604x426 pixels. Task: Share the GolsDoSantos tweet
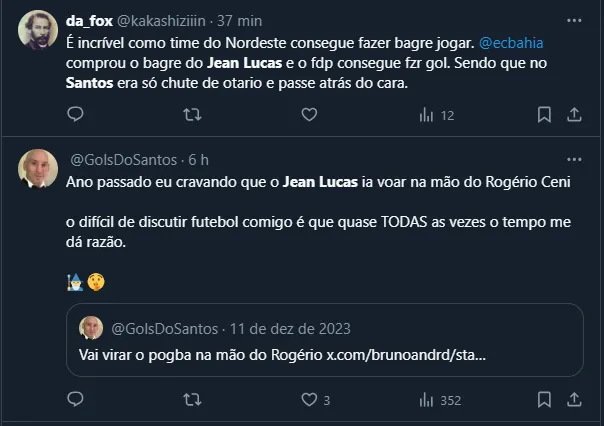click(575, 400)
